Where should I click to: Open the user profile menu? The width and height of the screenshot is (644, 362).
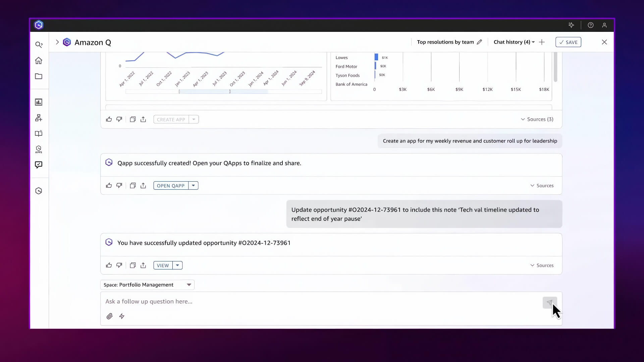(604, 25)
